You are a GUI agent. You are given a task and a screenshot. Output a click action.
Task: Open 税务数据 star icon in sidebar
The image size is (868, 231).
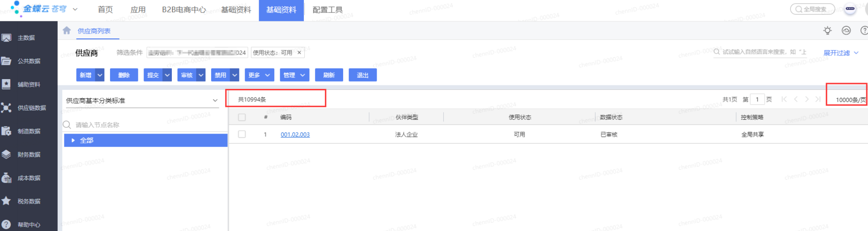[6, 201]
